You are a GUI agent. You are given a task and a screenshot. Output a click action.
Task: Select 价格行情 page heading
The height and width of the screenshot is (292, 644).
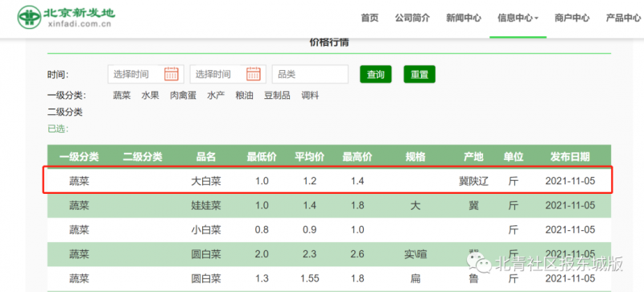coord(329,42)
